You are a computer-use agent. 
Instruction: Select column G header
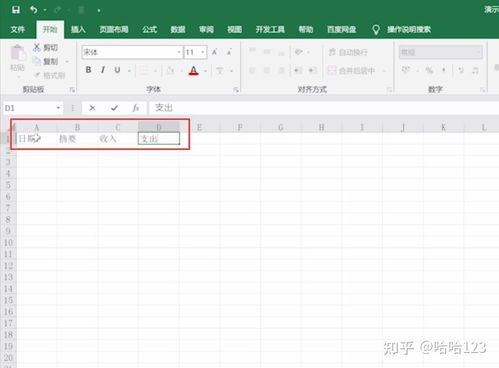281,127
